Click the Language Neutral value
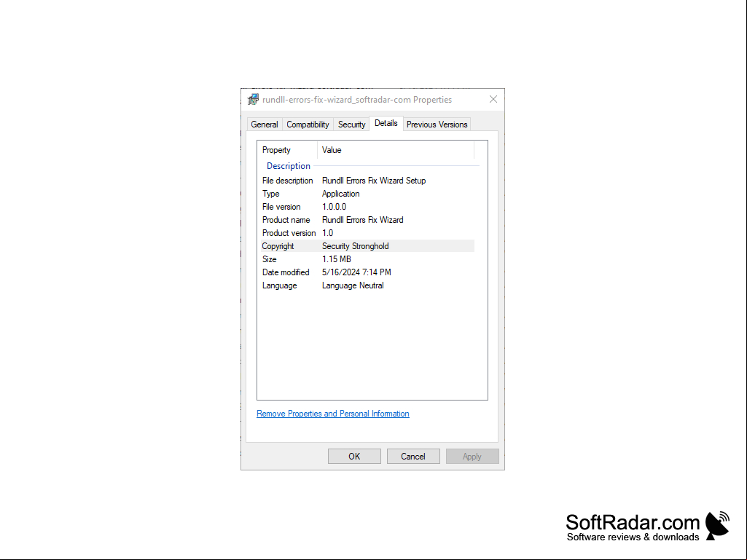 click(353, 285)
